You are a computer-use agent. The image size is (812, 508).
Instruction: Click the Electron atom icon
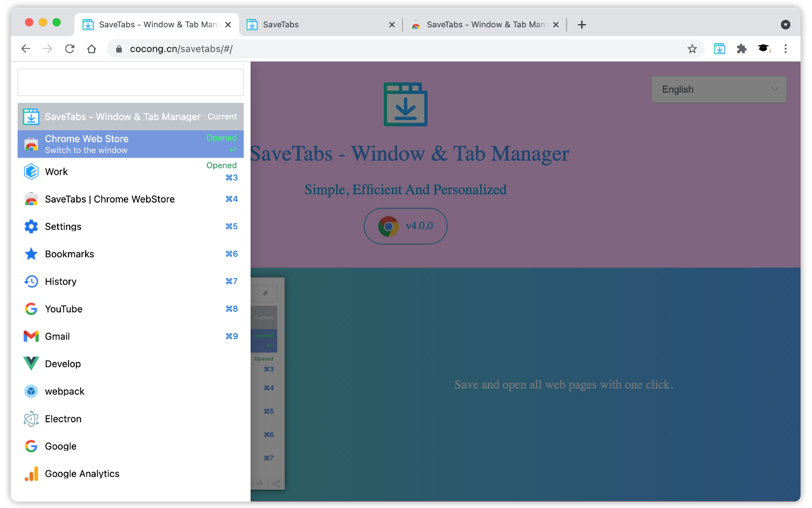[x=31, y=419]
